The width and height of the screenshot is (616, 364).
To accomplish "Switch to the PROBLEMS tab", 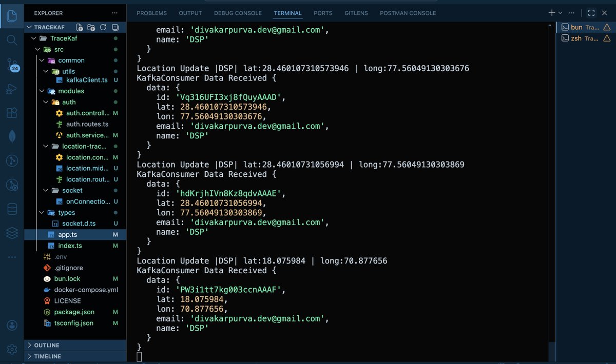I will 151,13.
